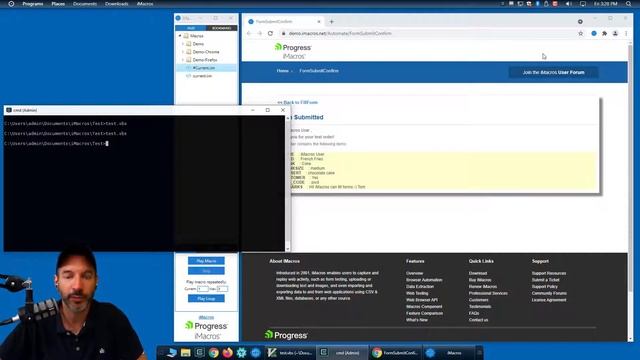Screen dimensions: 640x360
Task: Click the Max loop count field
Action: tap(222, 289)
